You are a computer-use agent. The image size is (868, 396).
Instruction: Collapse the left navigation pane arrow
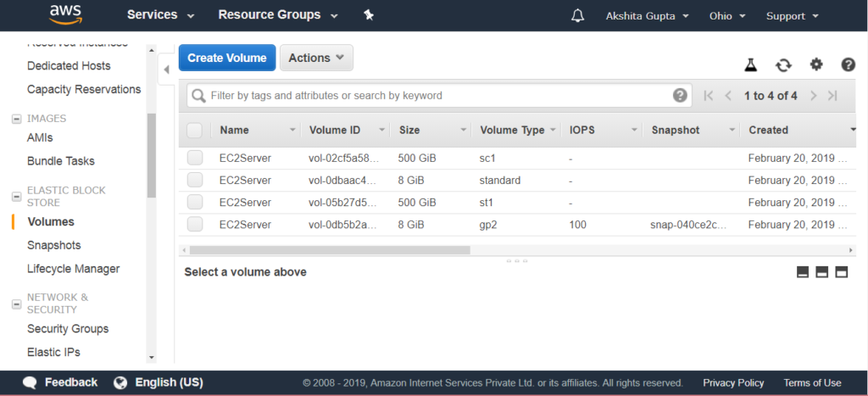click(167, 70)
